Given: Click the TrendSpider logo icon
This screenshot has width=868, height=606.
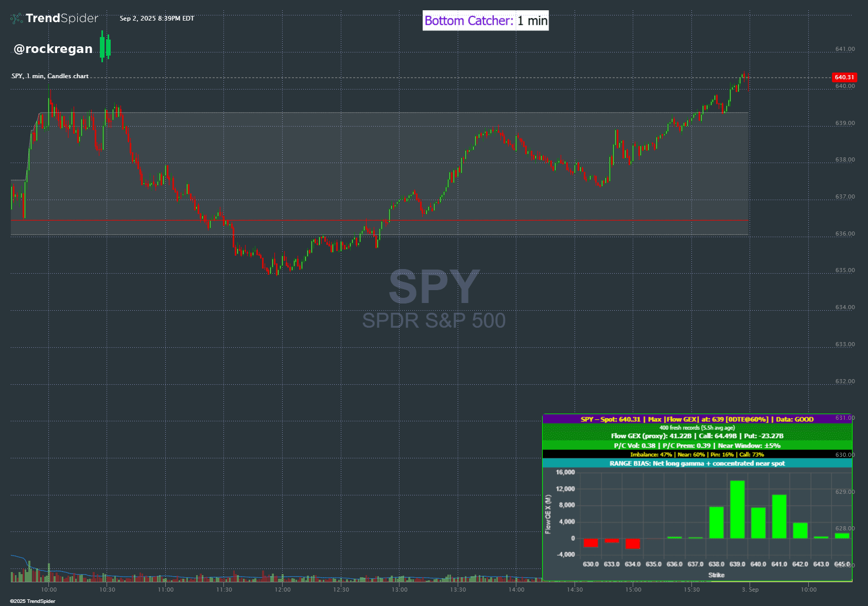Looking at the screenshot, I should coord(16,19).
